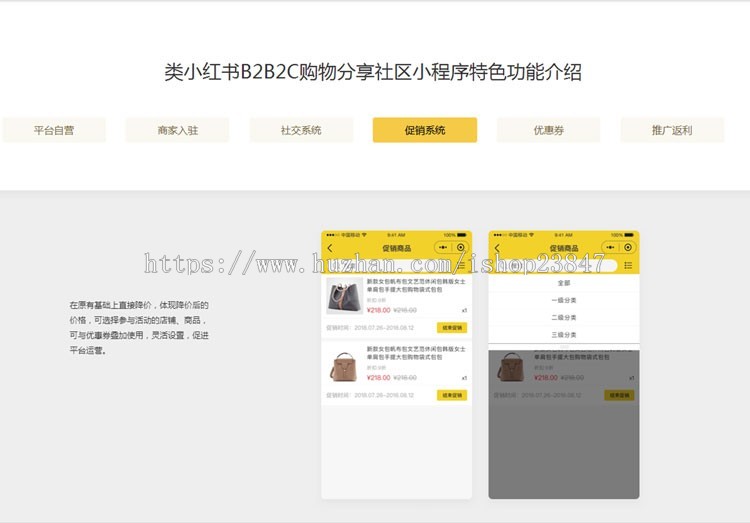Viewport: 750px width, 523px height.
Task: Click the 促销商品 title in left phone
Action: point(397,248)
